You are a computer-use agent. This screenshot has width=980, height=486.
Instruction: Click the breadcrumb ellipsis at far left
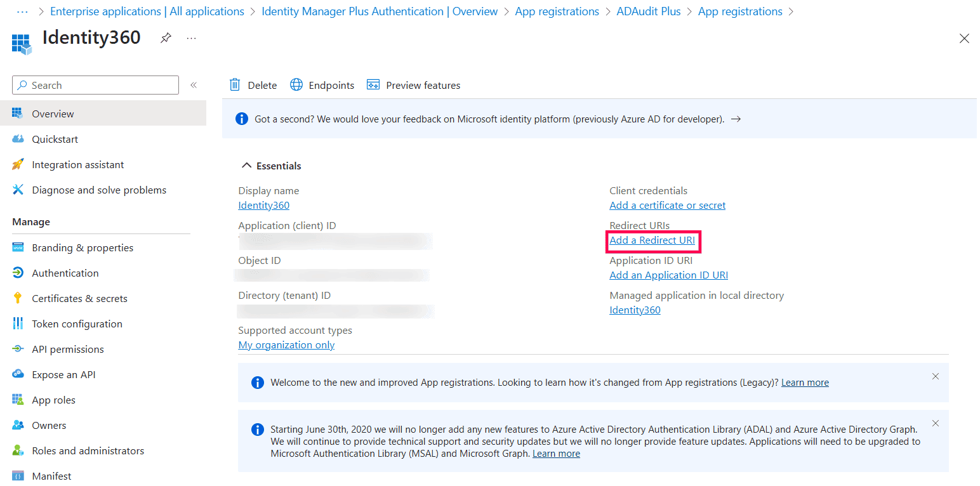click(x=22, y=11)
